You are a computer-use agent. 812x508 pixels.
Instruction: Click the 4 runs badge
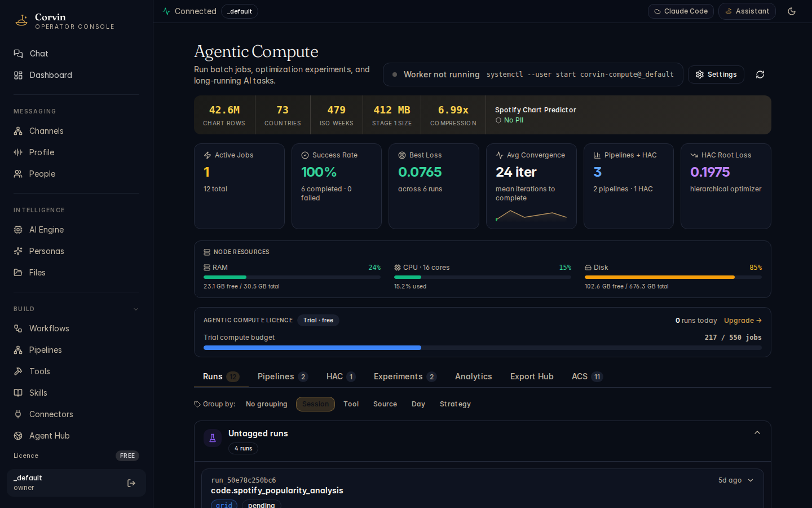(243, 449)
